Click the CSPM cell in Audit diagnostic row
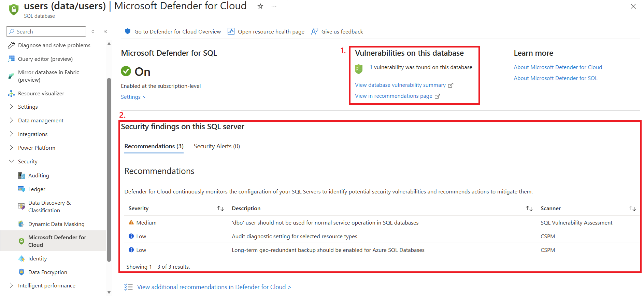This screenshot has height=297, width=644. (x=548, y=237)
